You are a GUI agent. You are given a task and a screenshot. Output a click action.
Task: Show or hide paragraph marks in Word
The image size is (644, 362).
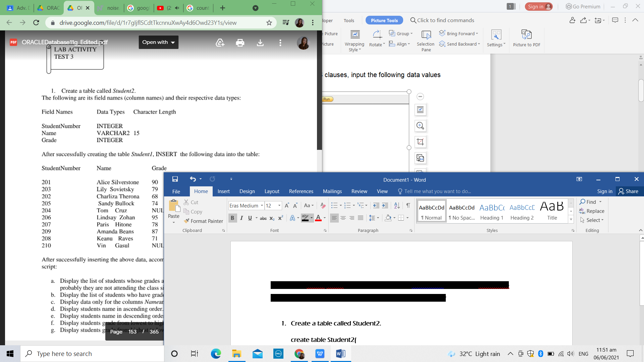(x=408, y=205)
